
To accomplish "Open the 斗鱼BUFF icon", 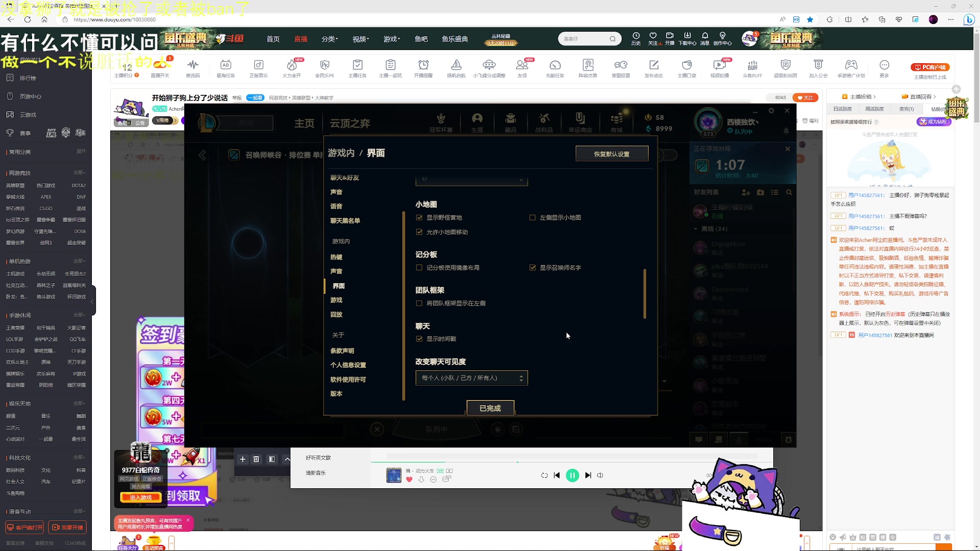I will [x=752, y=68].
